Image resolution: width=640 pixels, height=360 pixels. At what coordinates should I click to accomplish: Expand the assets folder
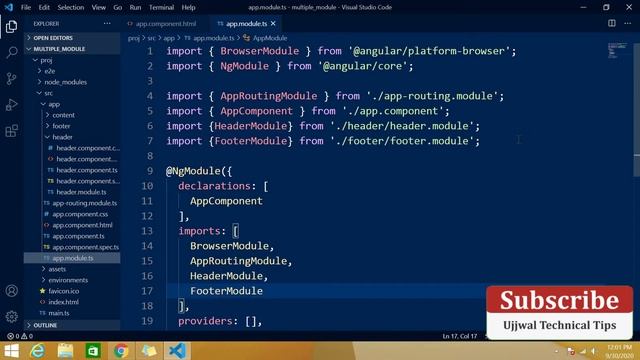57,269
